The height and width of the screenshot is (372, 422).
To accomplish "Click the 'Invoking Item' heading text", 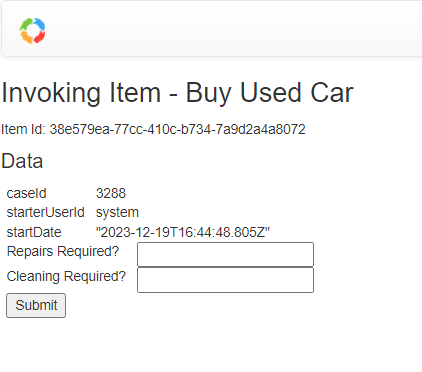I will (81, 93).
